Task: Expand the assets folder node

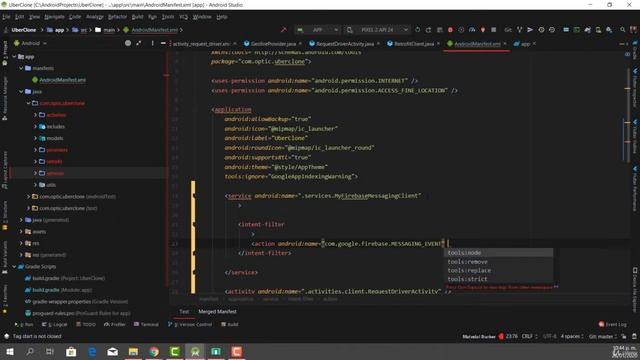Action: [21, 231]
